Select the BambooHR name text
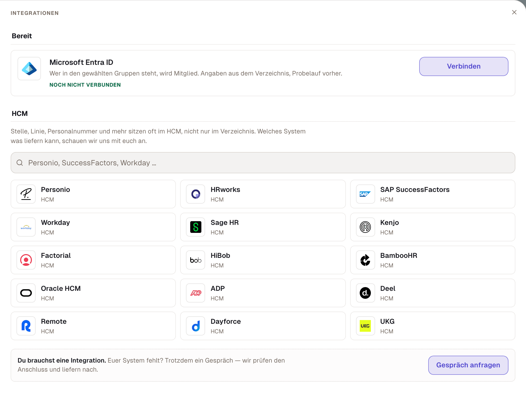 coord(398,255)
